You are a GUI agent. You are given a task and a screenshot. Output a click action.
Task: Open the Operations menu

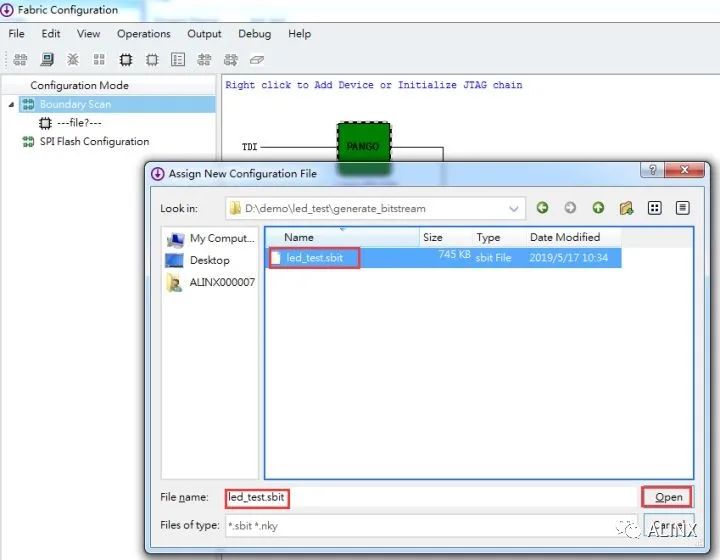144,34
